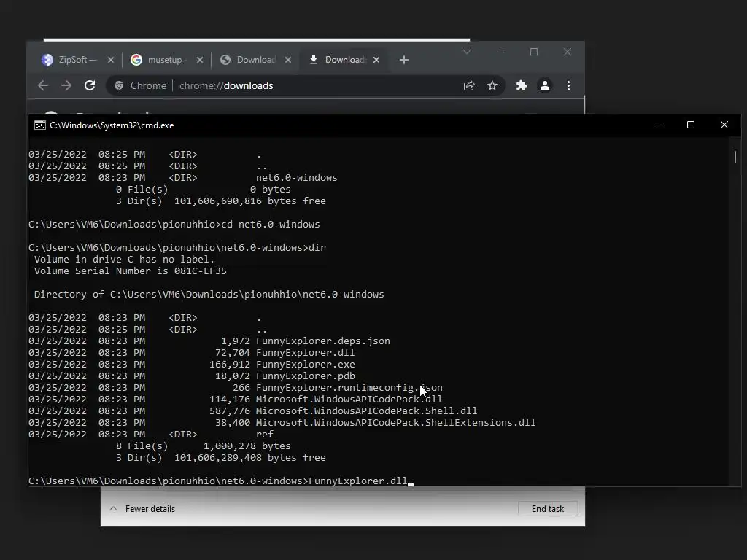Image resolution: width=747 pixels, height=560 pixels.
Task: Share this page from address bar
Action: [469, 85]
